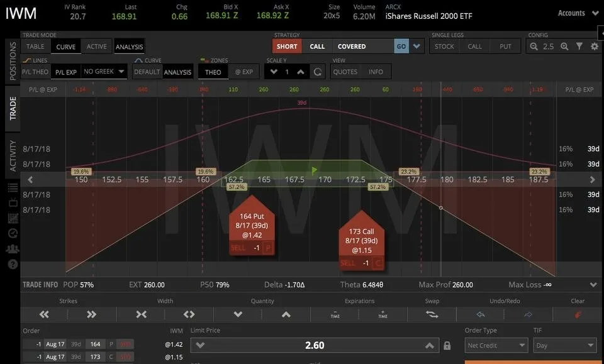Decrease the limit price with down chevron
Viewport: 604px width, 364px height.
click(x=200, y=346)
